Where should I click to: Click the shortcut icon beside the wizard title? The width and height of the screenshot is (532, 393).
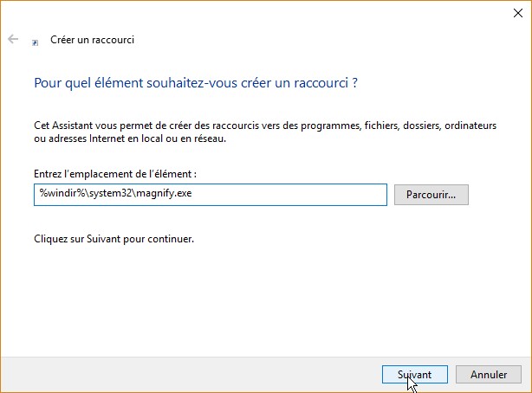(35, 41)
